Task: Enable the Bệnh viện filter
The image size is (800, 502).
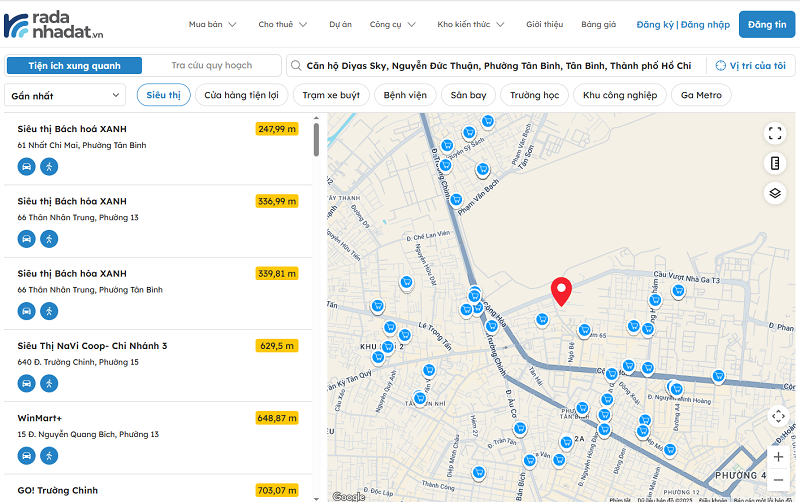Action: pos(405,95)
